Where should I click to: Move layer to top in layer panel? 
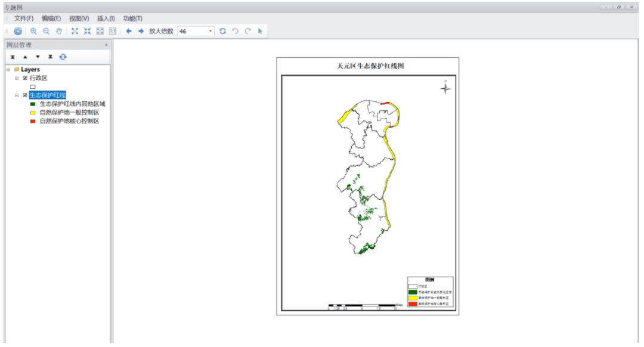click(x=13, y=57)
